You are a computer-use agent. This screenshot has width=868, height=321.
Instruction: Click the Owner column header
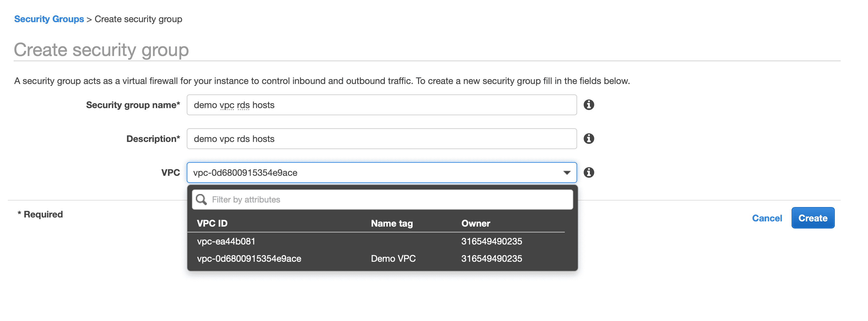click(x=475, y=223)
